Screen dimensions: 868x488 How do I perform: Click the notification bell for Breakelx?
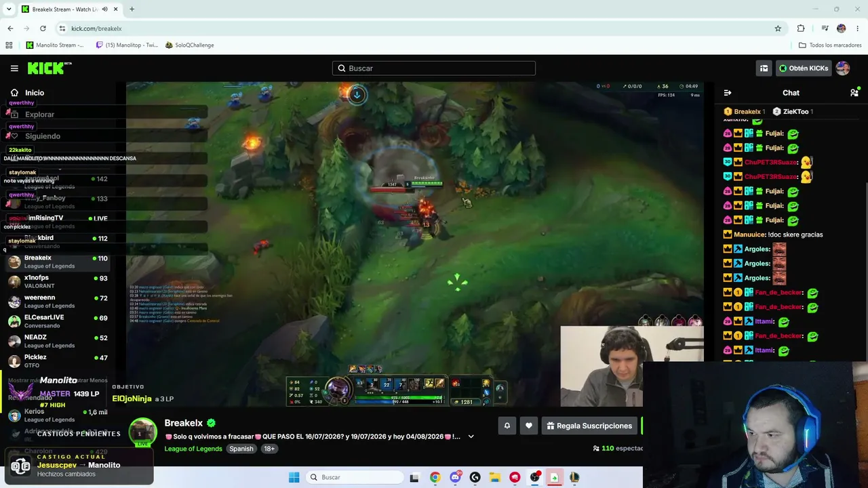click(x=507, y=426)
